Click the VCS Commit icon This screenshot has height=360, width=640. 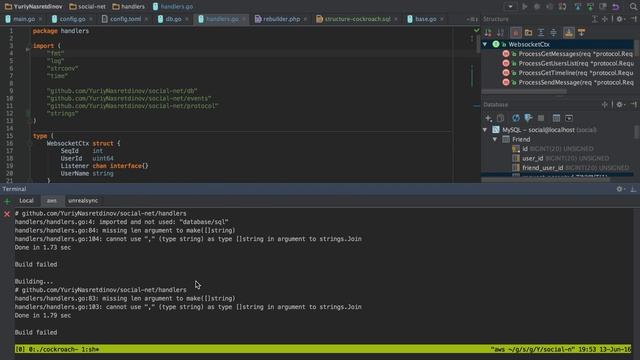(x=590, y=7)
